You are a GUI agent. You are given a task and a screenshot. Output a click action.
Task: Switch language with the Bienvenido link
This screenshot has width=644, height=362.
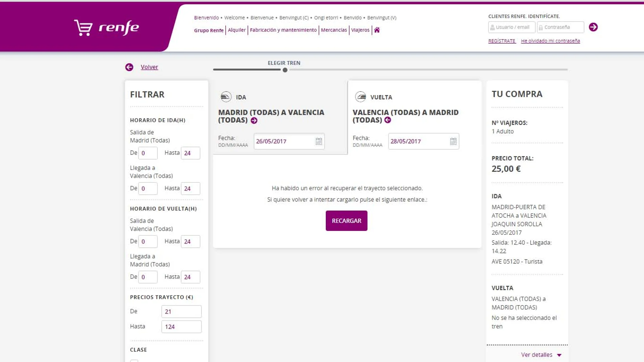[206, 18]
